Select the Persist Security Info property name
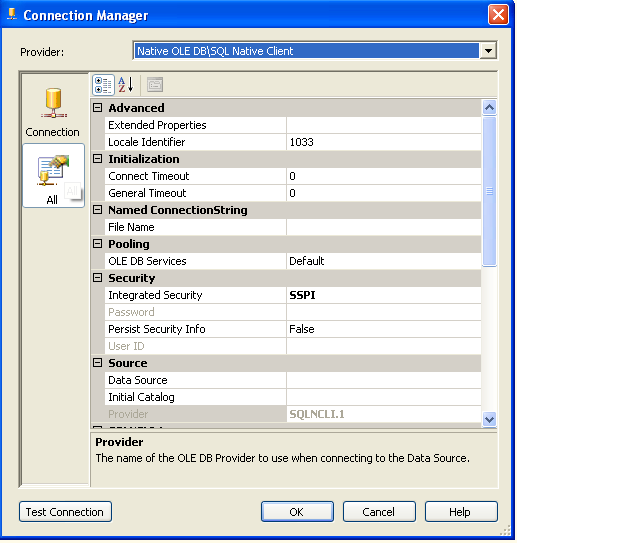This screenshot has width=640, height=543. (196, 329)
